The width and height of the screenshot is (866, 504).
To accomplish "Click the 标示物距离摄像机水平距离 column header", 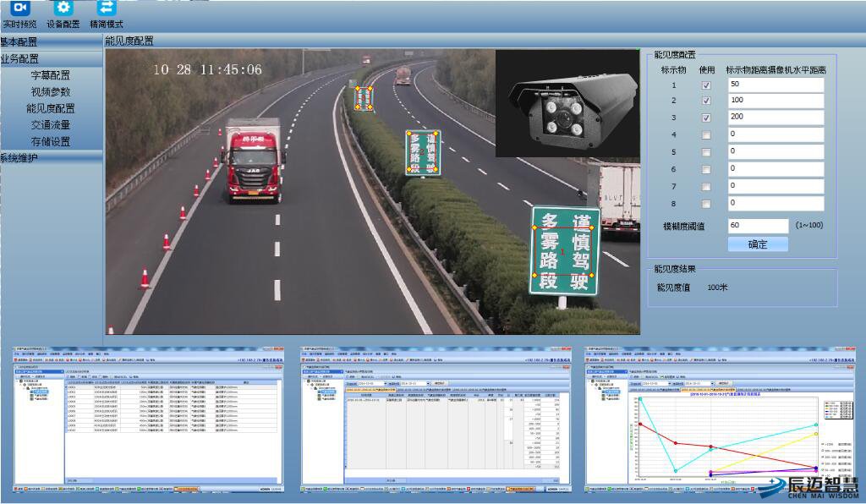I will [776, 70].
